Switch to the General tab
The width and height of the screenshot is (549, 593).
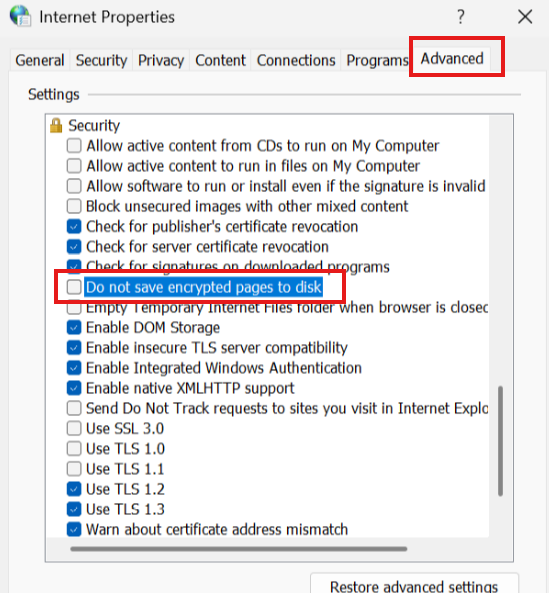click(x=40, y=60)
